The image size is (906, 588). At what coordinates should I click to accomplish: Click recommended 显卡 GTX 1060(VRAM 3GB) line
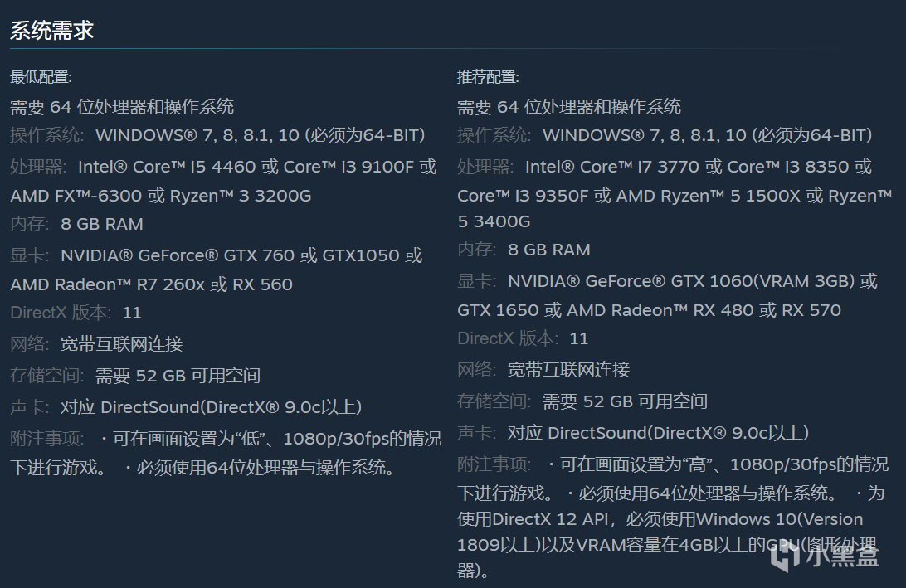click(x=667, y=281)
